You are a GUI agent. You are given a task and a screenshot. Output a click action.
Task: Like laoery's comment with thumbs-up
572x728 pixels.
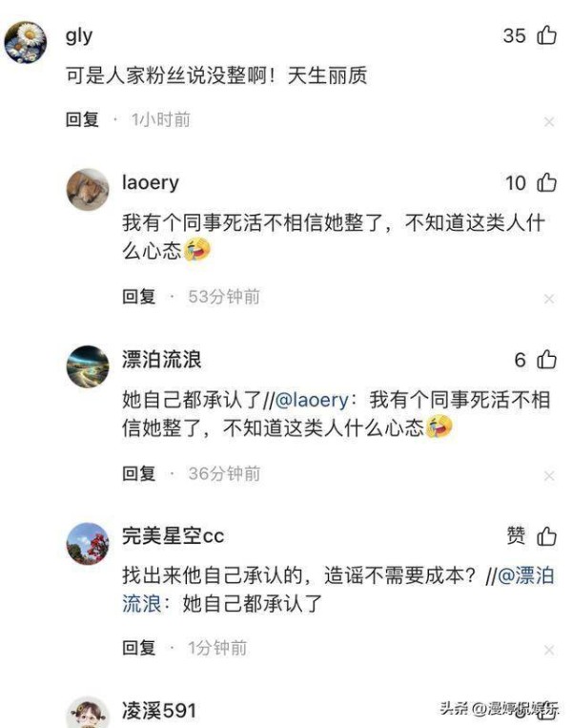click(x=546, y=182)
